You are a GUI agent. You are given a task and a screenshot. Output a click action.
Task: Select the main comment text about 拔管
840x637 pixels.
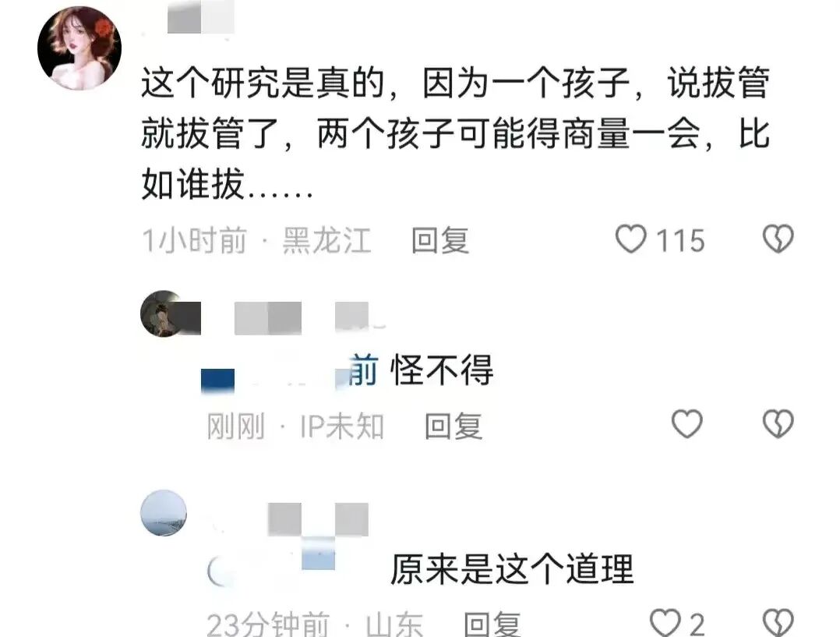pos(455,133)
